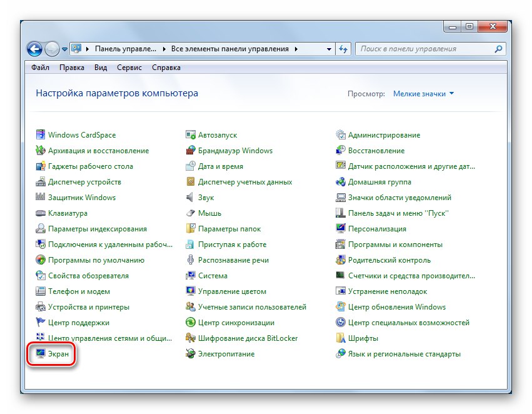
Task: Click the Все элементы панели управления breadcrumb
Action: [x=229, y=49]
